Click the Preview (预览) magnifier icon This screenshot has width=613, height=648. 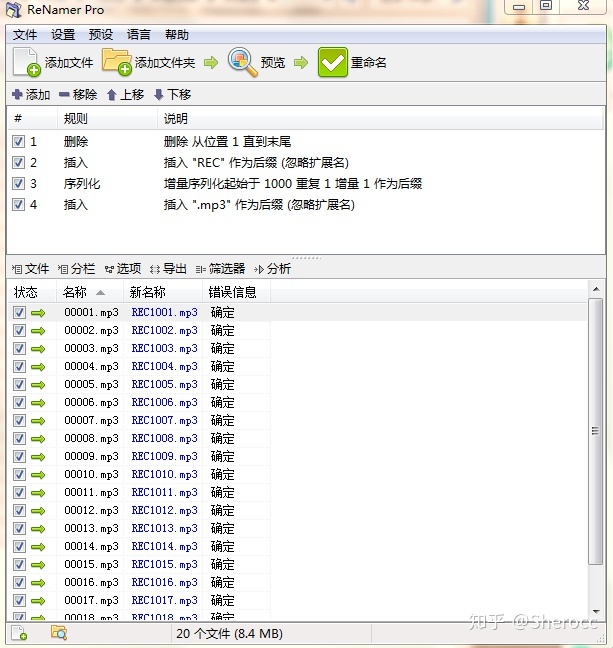[243, 62]
